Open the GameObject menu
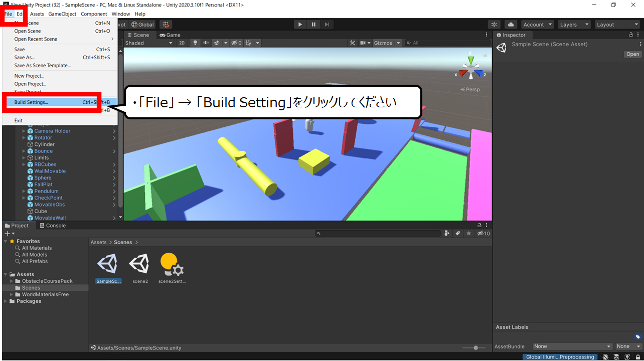The height and width of the screenshot is (361, 644). click(63, 14)
